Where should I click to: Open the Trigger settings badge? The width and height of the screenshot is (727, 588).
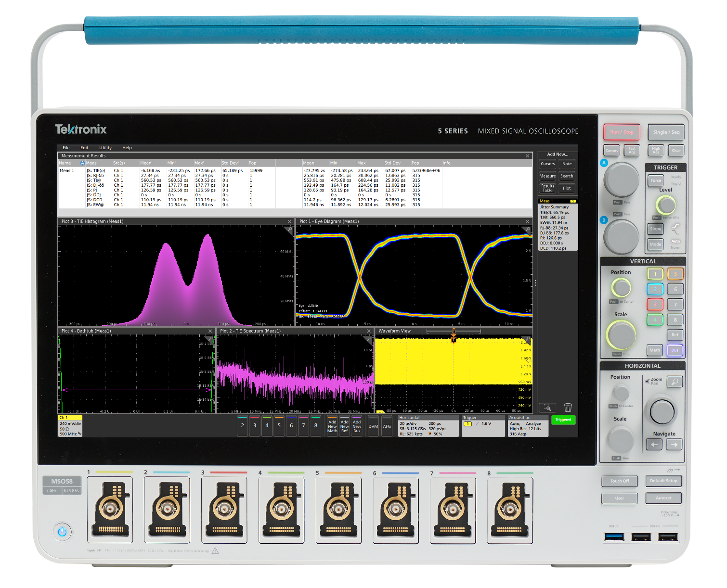click(483, 426)
